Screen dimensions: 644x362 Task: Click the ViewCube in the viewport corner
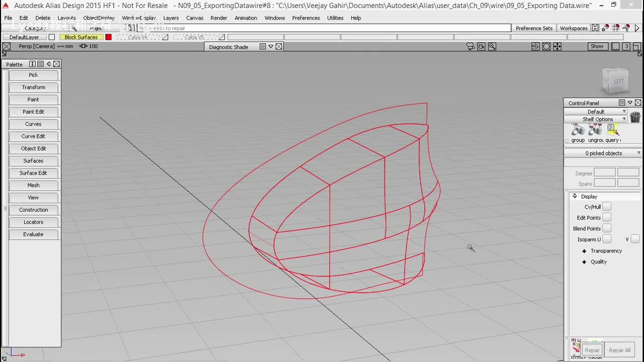(x=616, y=80)
